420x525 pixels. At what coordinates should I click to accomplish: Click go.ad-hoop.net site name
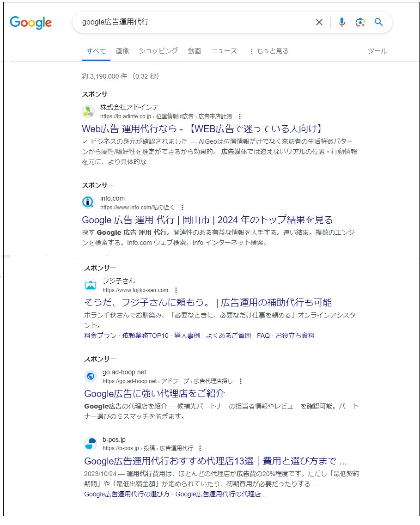tap(124, 372)
